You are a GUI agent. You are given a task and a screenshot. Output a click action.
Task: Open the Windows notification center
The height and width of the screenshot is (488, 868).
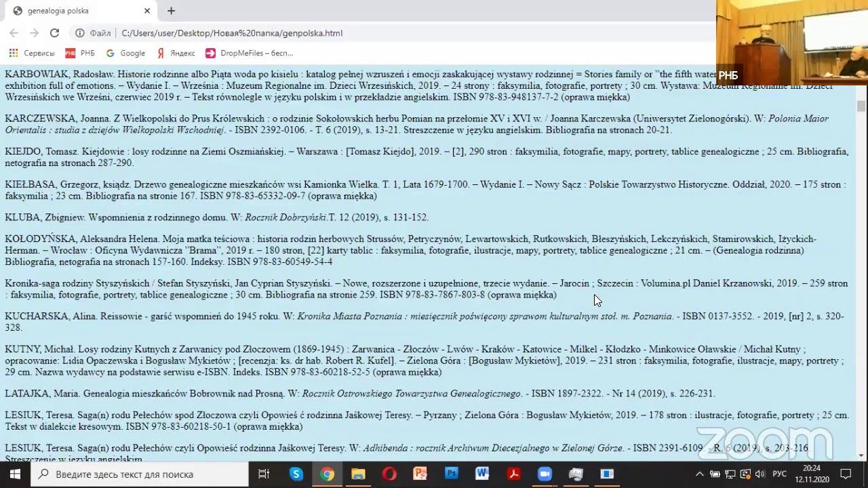(846, 474)
